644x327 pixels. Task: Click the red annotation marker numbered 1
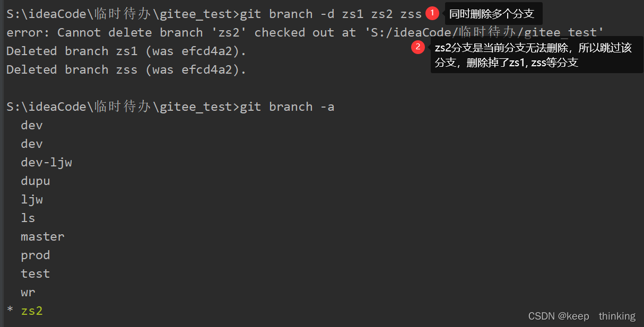pyautogui.click(x=433, y=12)
